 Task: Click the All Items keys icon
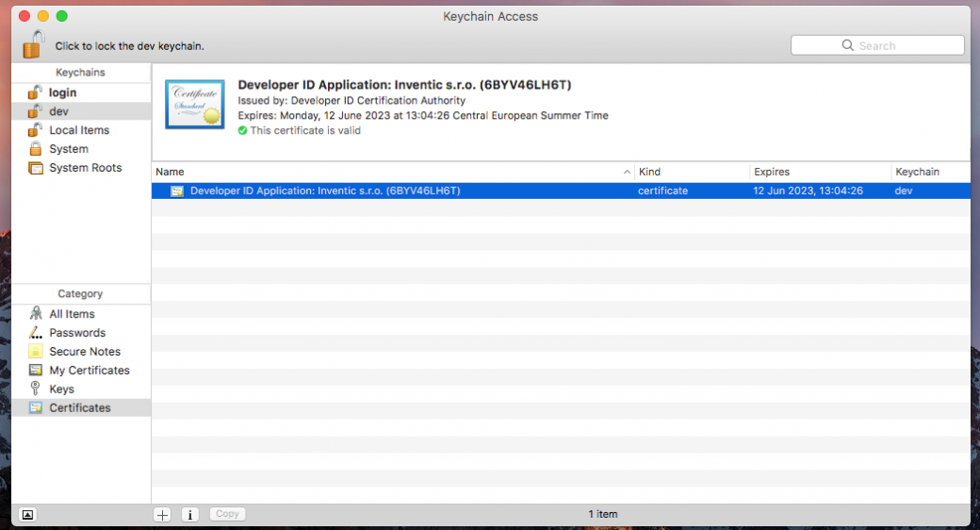(x=36, y=313)
